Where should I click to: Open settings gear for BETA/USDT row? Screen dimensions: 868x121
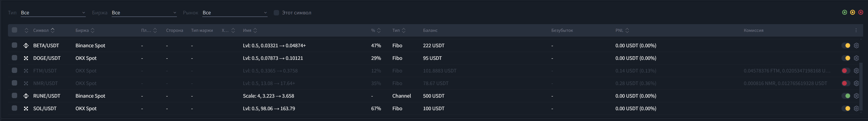[x=856, y=45]
